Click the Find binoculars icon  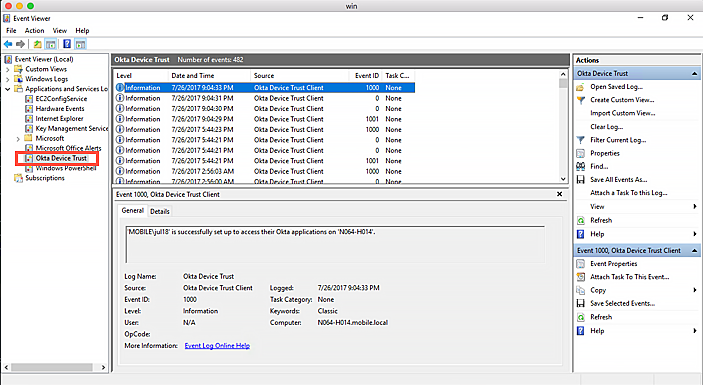pos(581,166)
